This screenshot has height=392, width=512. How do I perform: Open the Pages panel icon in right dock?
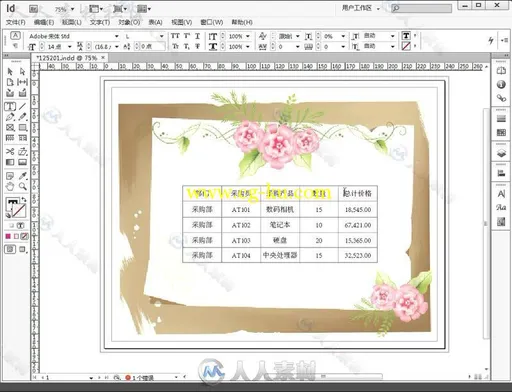coord(501,71)
